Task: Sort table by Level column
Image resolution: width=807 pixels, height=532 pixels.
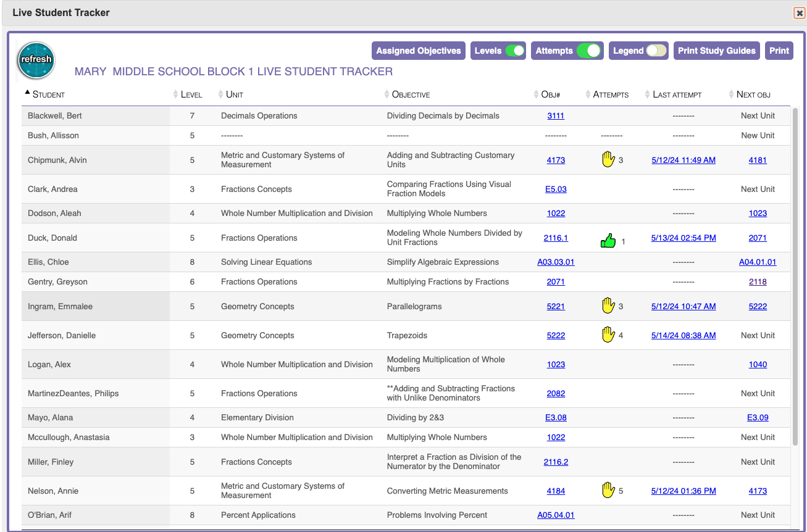Action: pos(191,94)
